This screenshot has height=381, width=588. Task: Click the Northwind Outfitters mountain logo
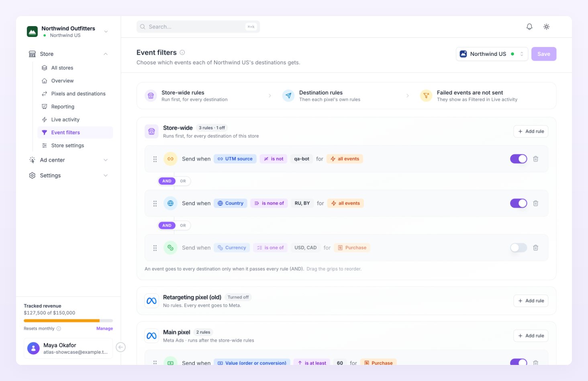pos(32,31)
